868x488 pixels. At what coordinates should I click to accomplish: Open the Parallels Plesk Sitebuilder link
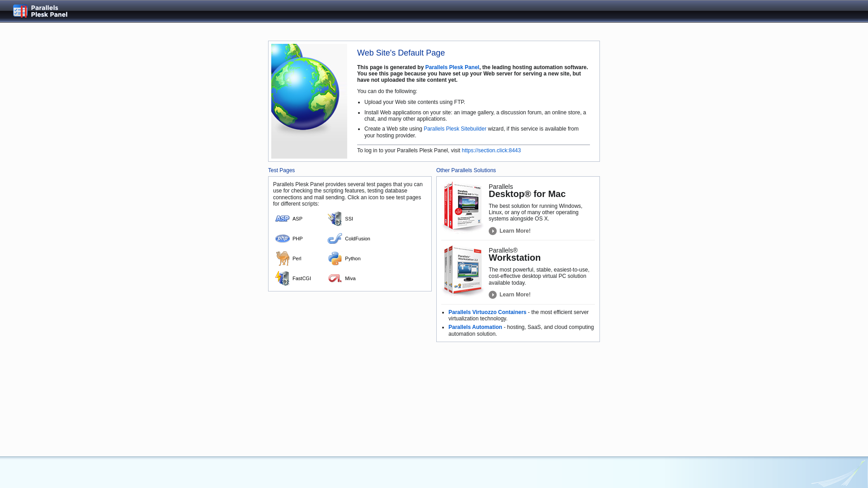pyautogui.click(x=455, y=129)
